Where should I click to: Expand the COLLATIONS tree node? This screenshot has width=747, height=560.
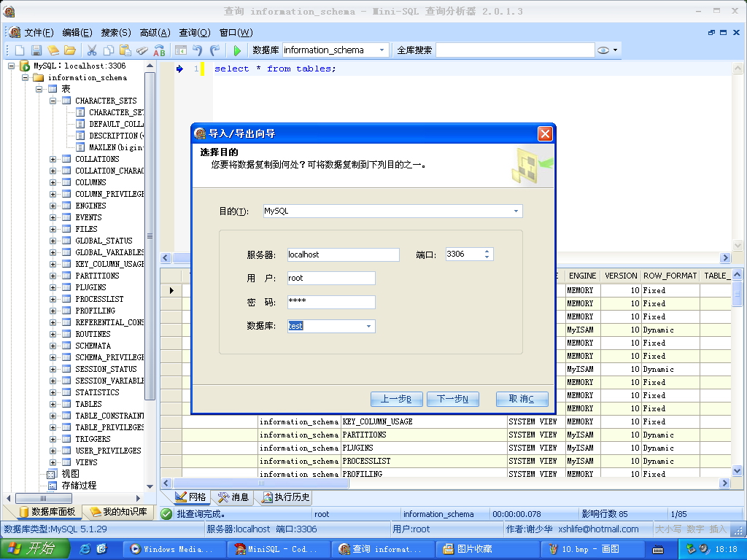(x=53, y=159)
